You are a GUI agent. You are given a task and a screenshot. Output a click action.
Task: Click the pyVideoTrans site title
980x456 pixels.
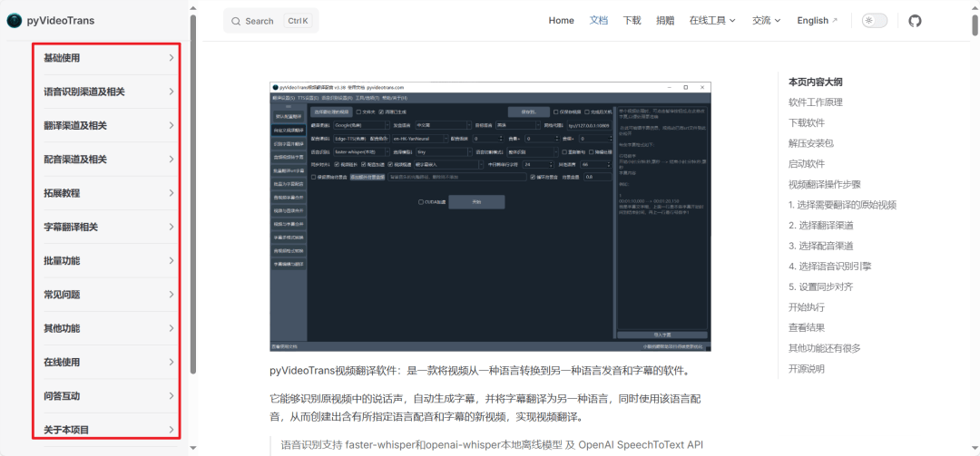click(x=61, y=21)
